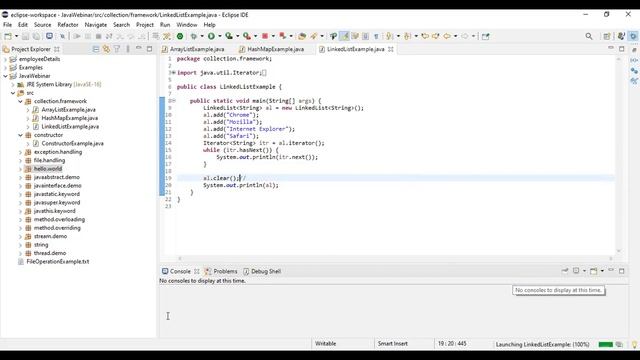
Task: Open the Window menu
Action: 187,25
